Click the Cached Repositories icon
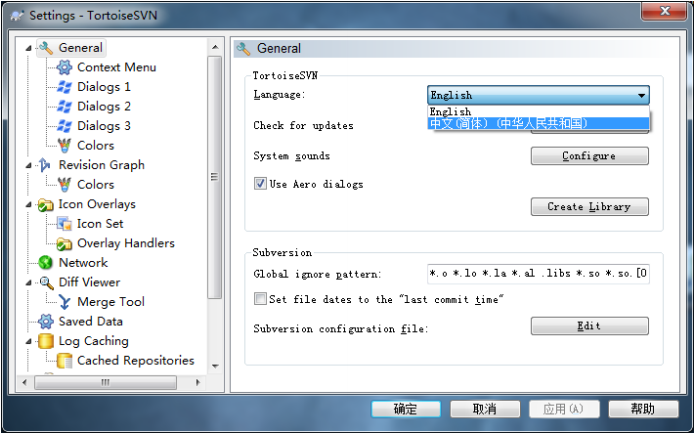The width and height of the screenshot is (695, 434). click(x=64, y=360)
